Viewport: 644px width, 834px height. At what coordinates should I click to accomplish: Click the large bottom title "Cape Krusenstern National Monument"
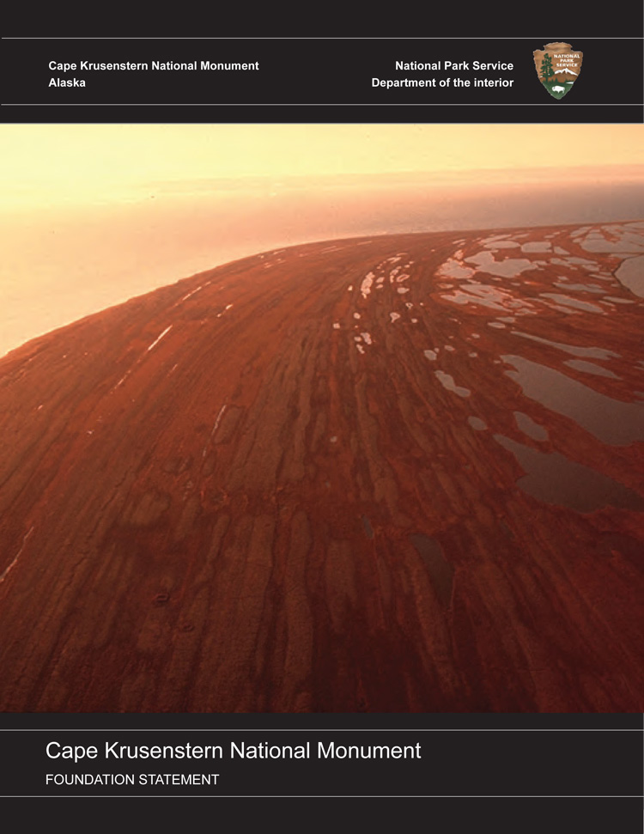[x=233, y=751]
